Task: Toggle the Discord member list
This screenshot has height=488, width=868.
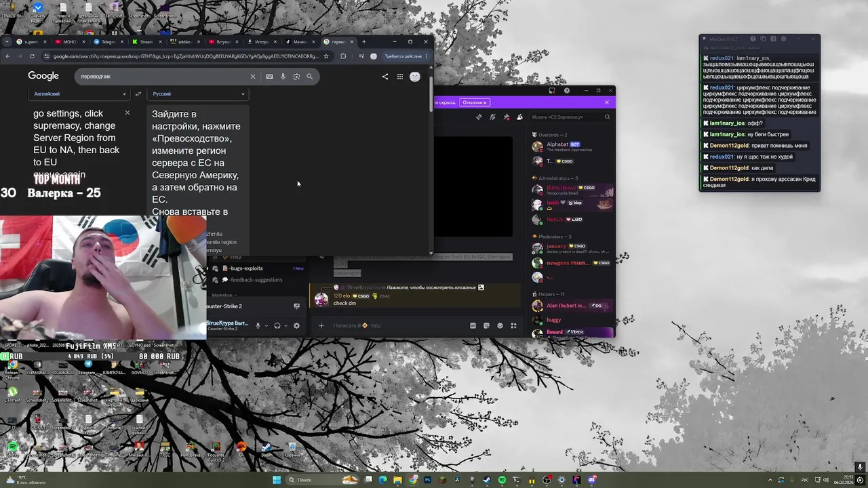Action: coord(519,117)
